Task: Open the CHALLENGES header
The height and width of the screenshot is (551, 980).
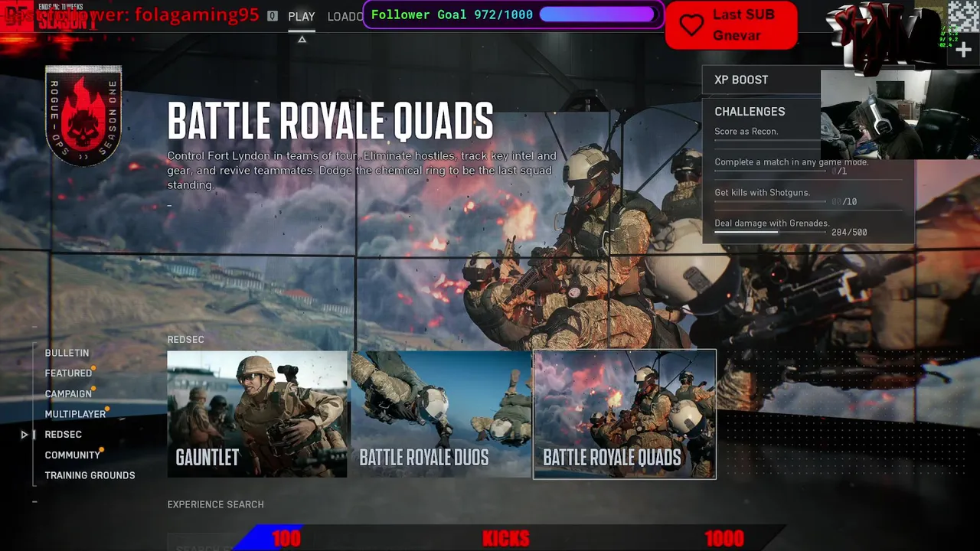Action: pyautogui.click(x=750, y=112)
